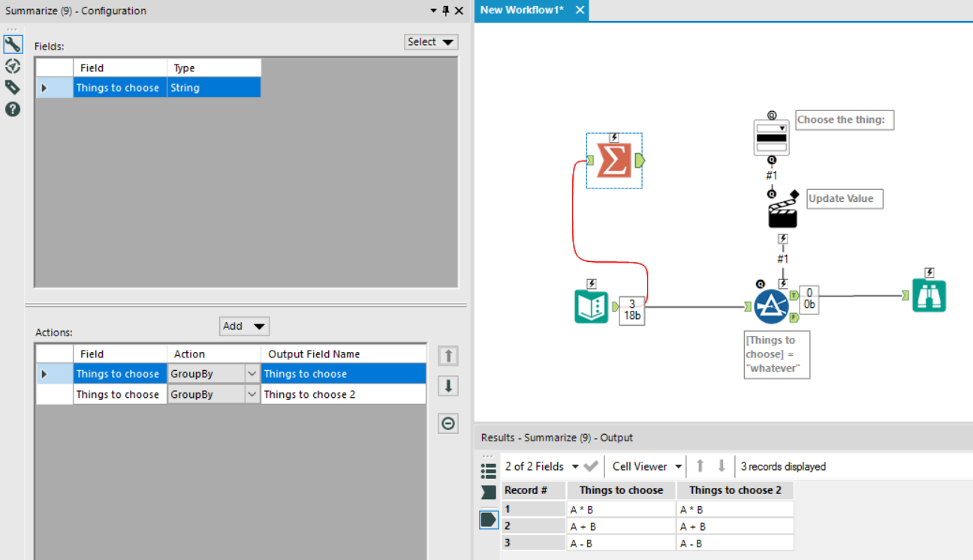The width and height of the screenshot is (973, 560).
Task: Open the Cell Viewer menu
Action: [x=646, y=466]
